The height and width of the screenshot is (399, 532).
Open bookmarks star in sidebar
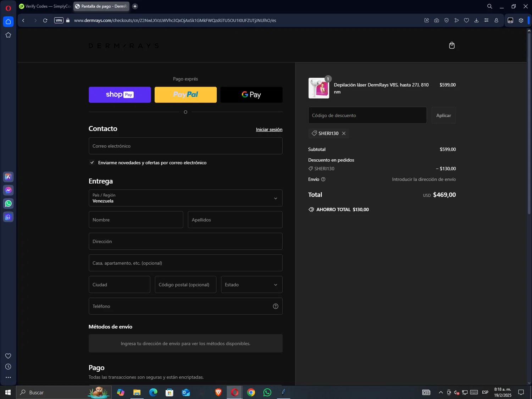[x=8, y=35]
